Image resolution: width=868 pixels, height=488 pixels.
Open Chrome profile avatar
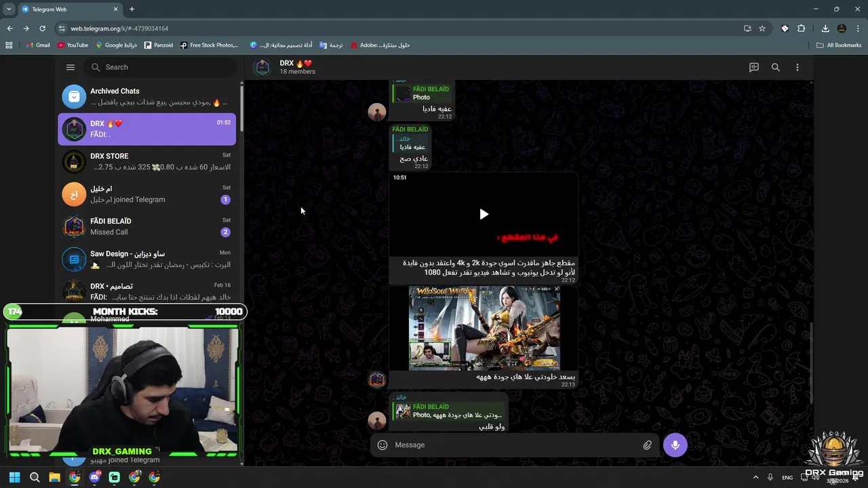tap(842, 28)
